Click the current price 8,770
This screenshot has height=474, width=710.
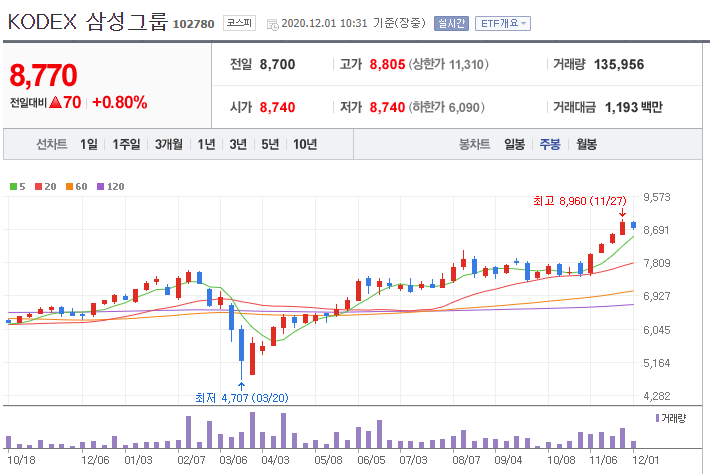coord(43,75)
